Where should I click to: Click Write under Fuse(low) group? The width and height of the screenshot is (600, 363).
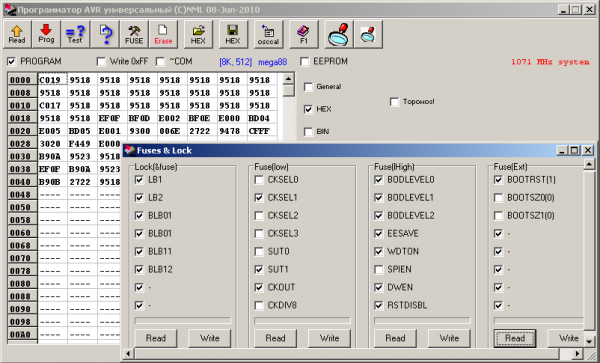[329, 338]
